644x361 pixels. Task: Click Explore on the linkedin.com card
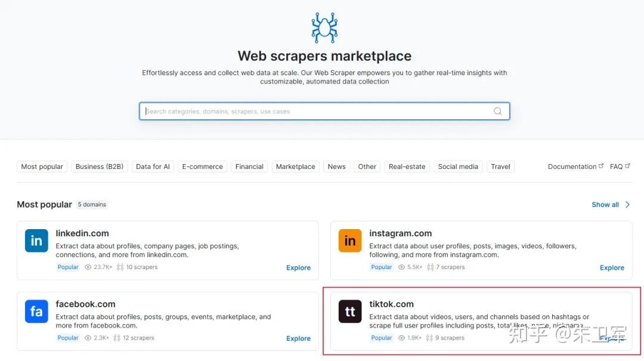298,268
